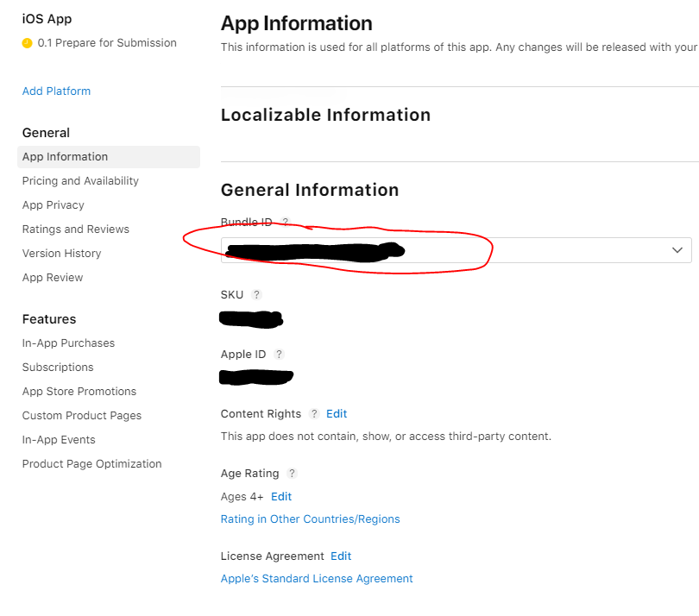Select Ratings and Reviews in sidebar
The width and height of the screenshot is (699, 616).
click(x=76, y=229)
